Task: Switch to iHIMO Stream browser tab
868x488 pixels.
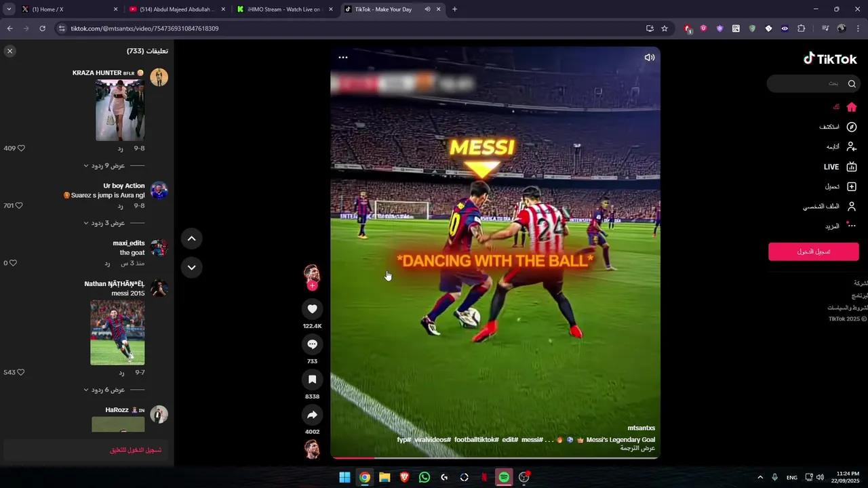Action: pyautogui.click(x=283, y=9)
